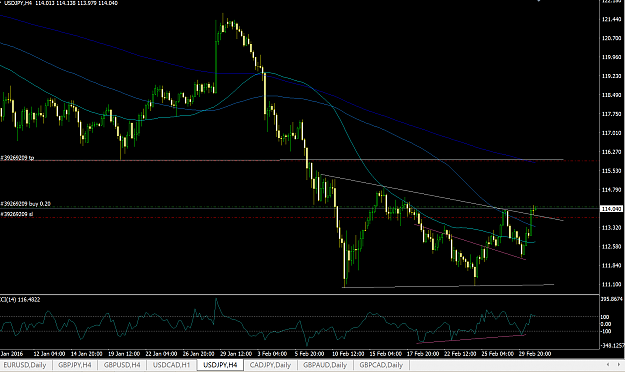Image resolution: width=625 pixels, height=372 pixels.
Task: Click the 3 Feb 04:00 time label
Action: point(272,354)
